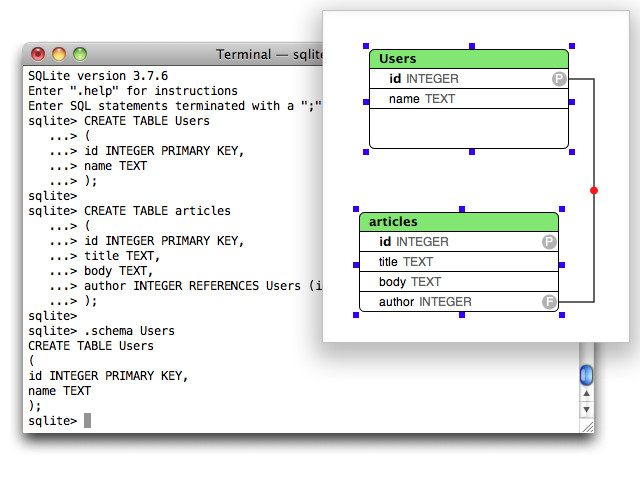This screenshot has width=640, height=480.
Task: Select the name TEXT row in Users table
Action: pos(469,99)
